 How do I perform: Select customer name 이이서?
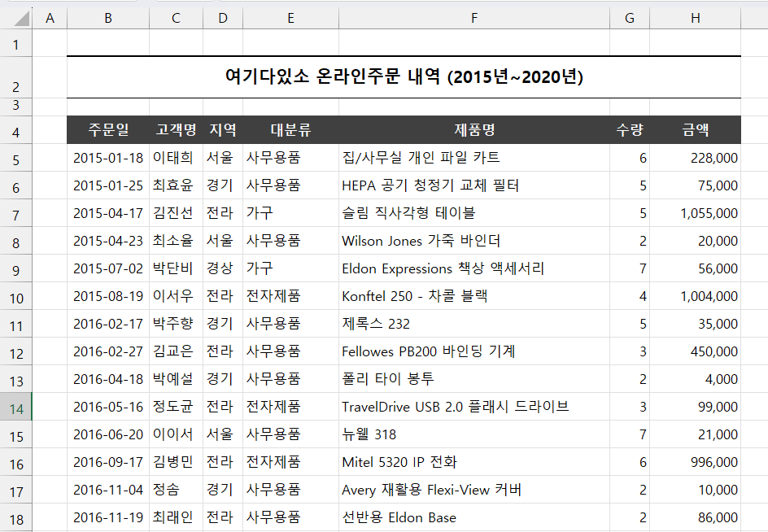pos(176,434)
